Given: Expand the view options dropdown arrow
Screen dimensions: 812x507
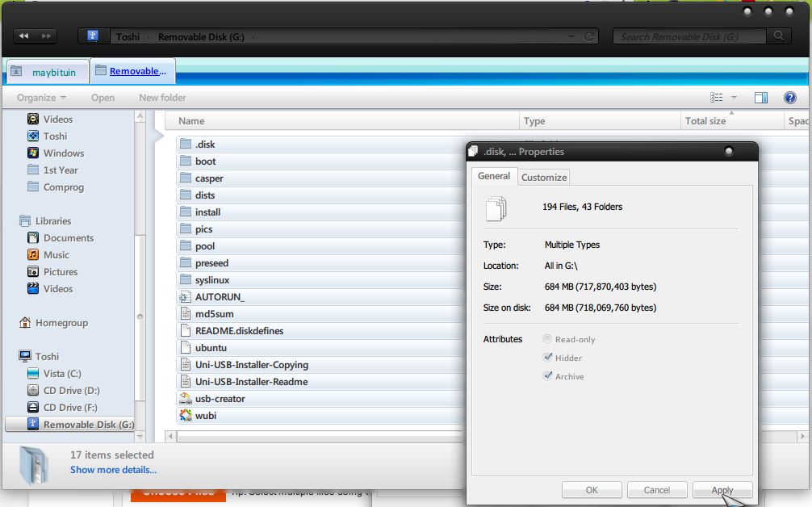Looking at the screenshot, I should point(734,98).
